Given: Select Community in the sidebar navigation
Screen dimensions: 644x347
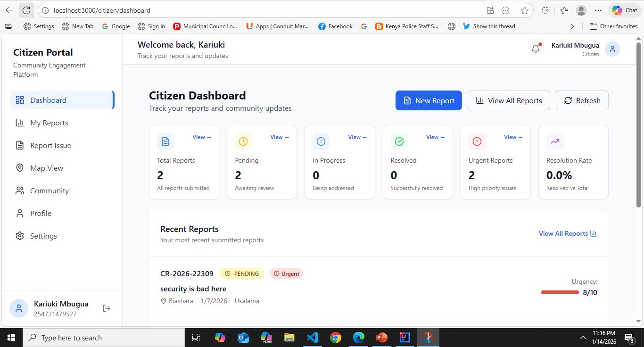Looking at the screenshot, I should (49, 190).
